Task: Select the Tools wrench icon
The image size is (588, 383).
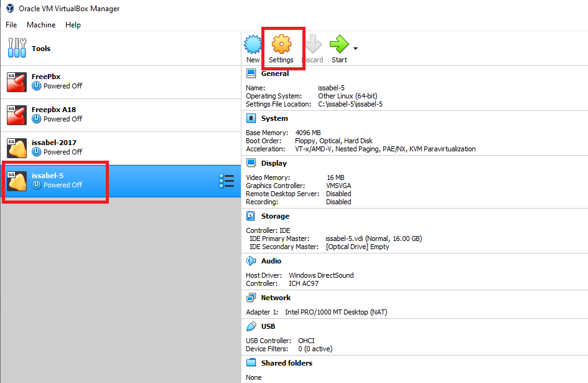Action: coord(17,48)
